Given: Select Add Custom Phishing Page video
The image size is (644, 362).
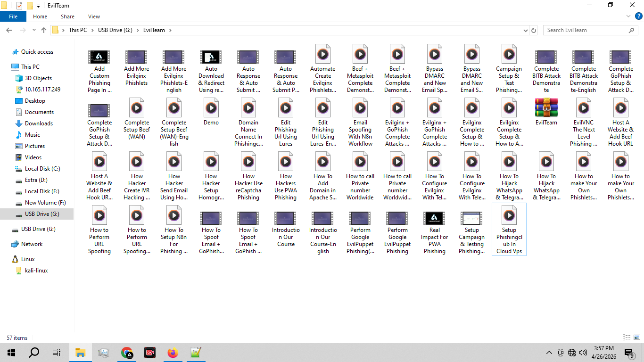Looking at the screenshot, I should click(99, 72).
